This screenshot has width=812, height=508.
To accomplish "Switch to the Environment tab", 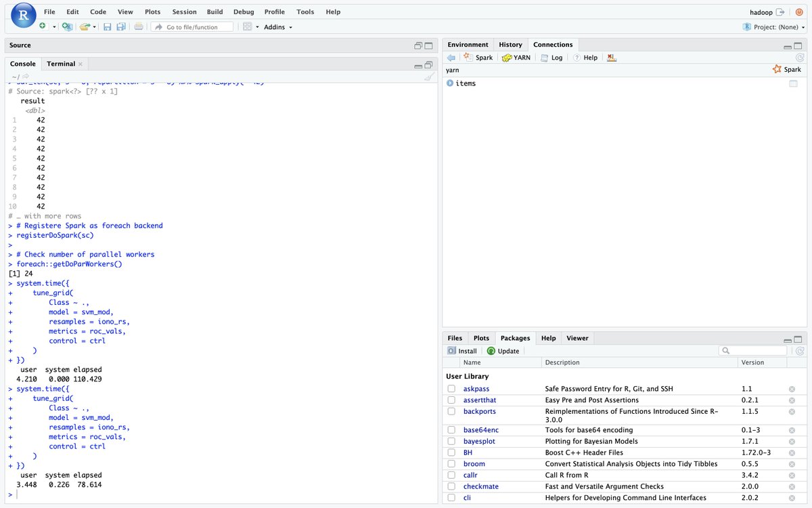I will [468, 45].
